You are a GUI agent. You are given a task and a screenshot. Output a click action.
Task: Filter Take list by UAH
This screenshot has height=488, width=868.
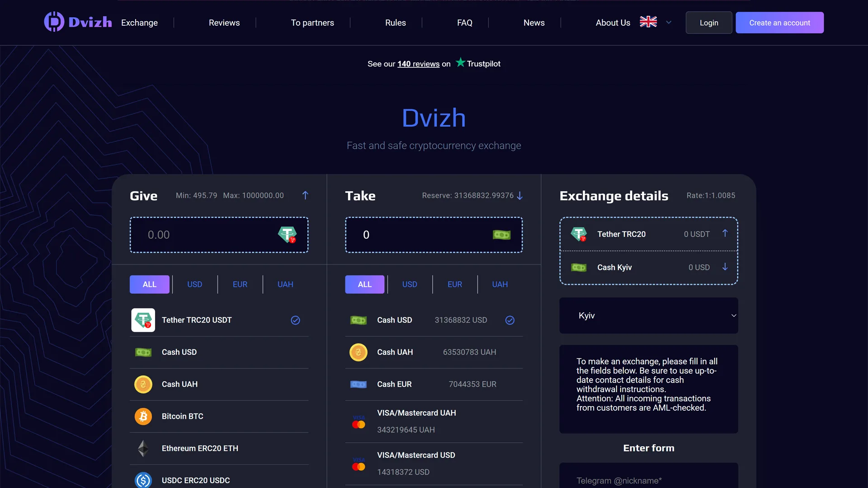(500, 284)
